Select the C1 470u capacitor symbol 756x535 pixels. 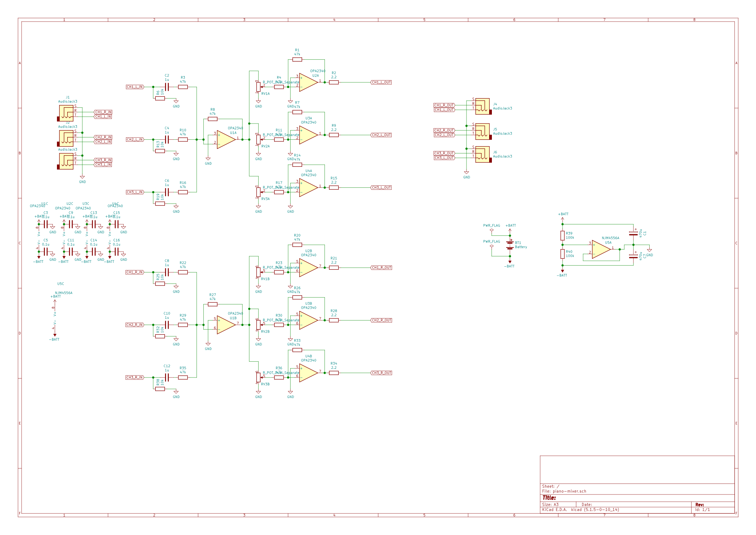click(x=633, y=233)
